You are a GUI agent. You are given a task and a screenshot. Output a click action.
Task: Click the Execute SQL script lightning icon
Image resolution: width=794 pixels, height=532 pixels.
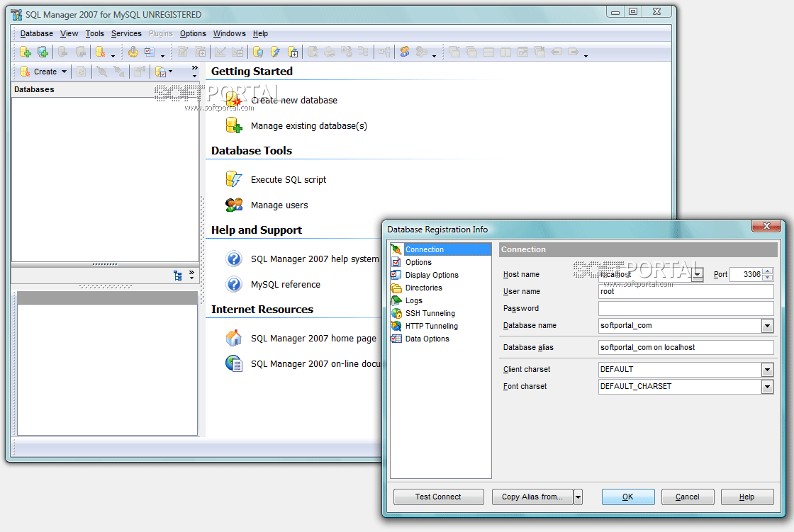[233, 179]
